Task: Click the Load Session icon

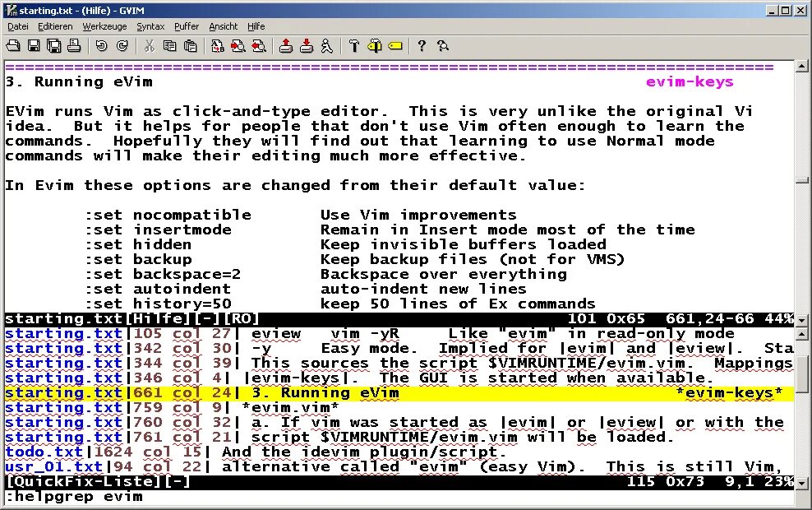Action: click(x=286, y=46)
